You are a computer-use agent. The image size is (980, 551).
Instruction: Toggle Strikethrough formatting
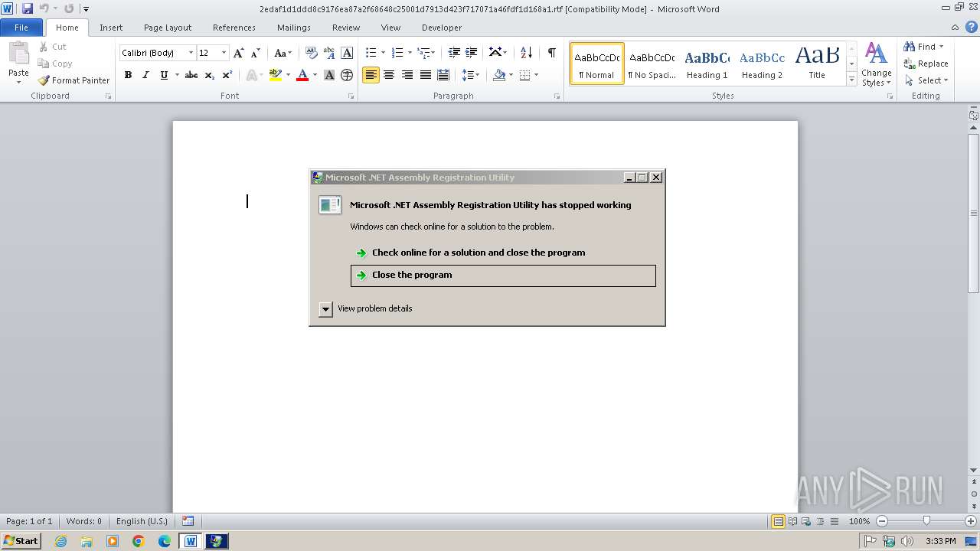[x=191, y=75]
